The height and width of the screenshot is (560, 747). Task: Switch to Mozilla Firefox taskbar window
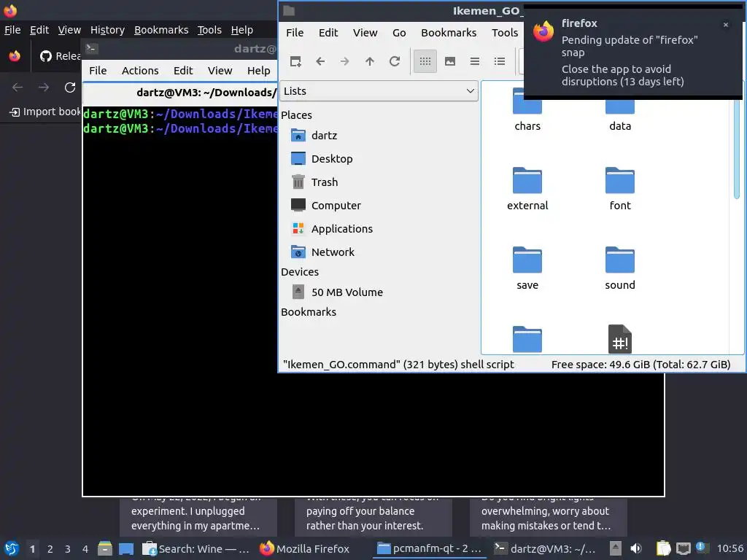[x=305, y=548]
